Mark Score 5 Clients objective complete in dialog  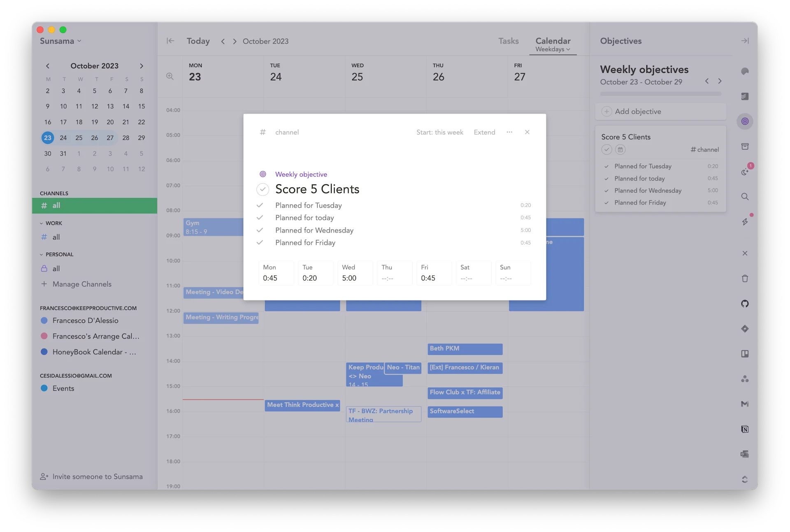(x=263, y=189)
